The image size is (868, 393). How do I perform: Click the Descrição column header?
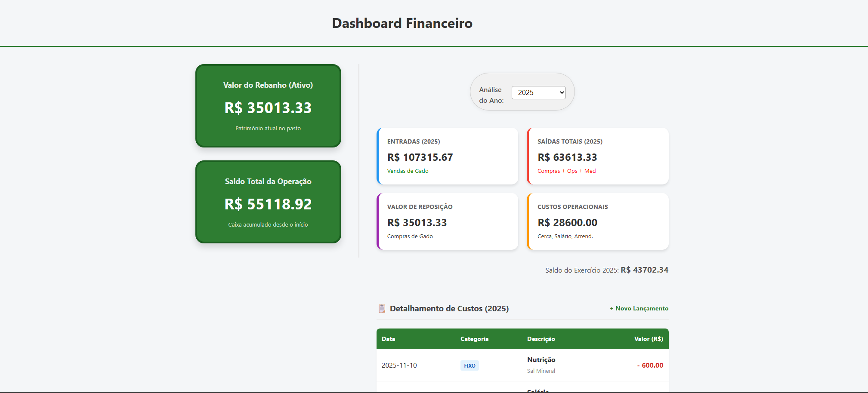[x=541, y=339]
